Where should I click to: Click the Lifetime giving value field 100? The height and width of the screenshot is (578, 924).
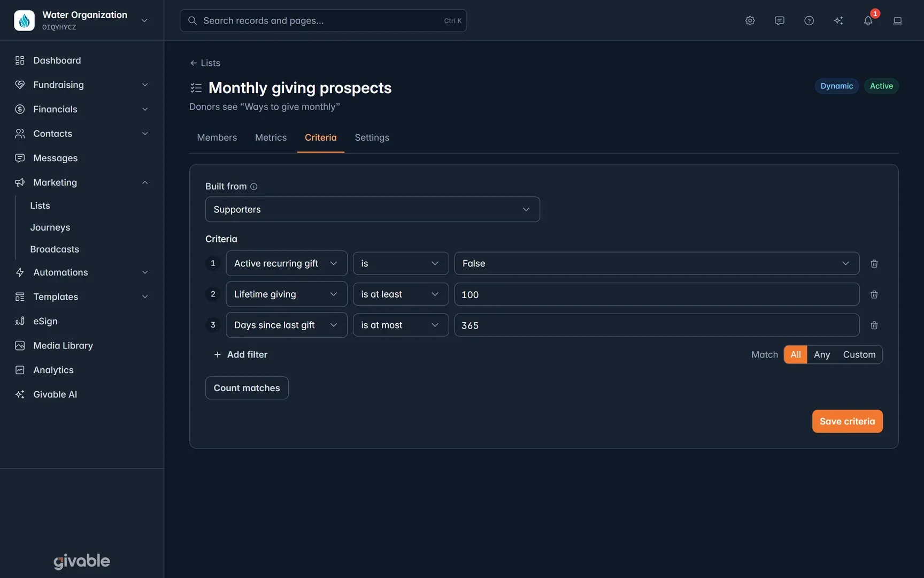657,294
